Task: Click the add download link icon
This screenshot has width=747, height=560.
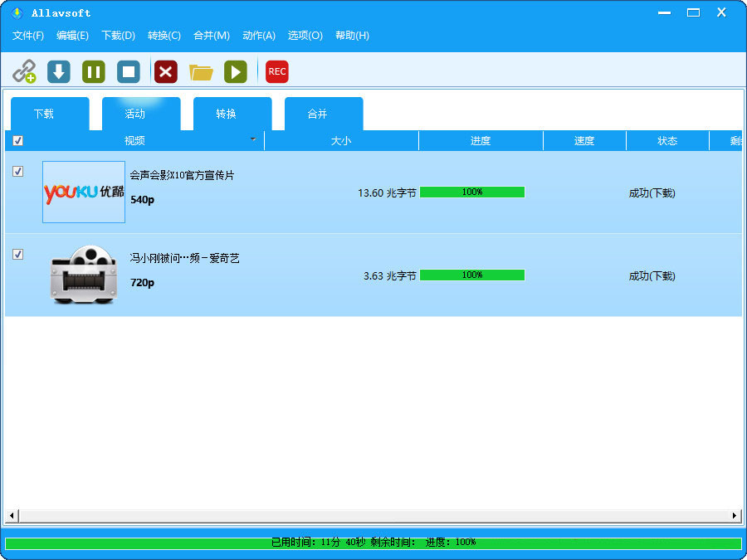Action: [x=26, y=71]
